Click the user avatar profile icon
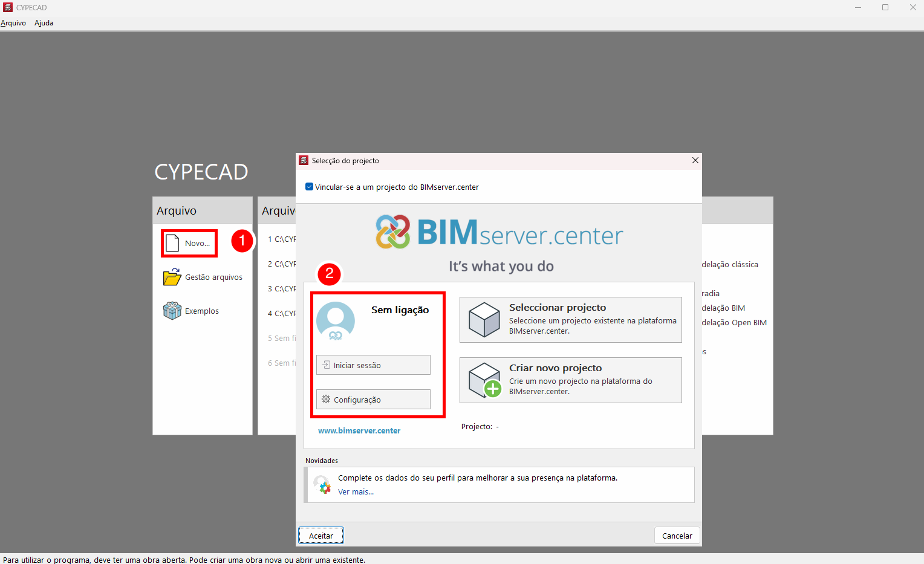Screen dimensions: 924x564 pos(336,321)
